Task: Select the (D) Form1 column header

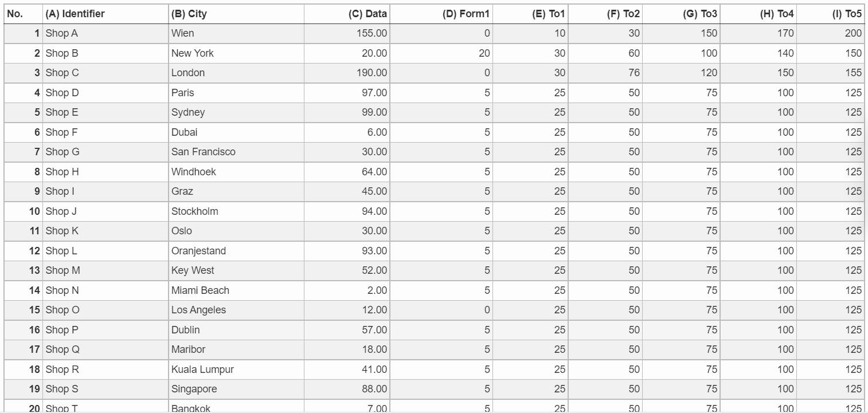Action: tap(441, 14)
